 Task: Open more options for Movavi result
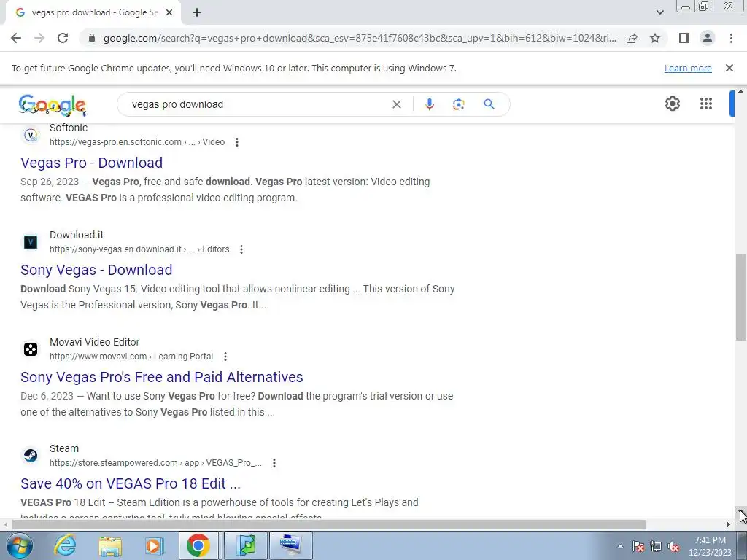tap(225, 356)
